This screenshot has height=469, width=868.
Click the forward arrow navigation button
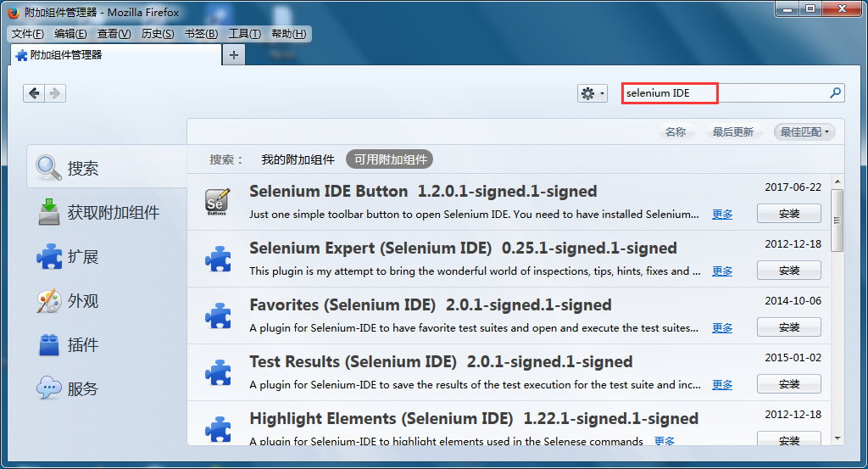coord(55,93)
